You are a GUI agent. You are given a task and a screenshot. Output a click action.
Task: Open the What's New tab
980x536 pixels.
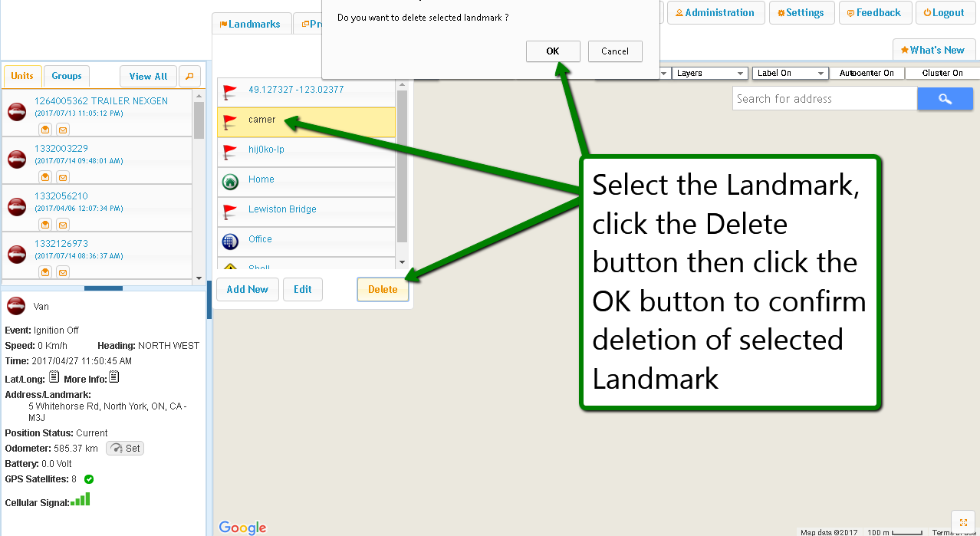(933, 51)
